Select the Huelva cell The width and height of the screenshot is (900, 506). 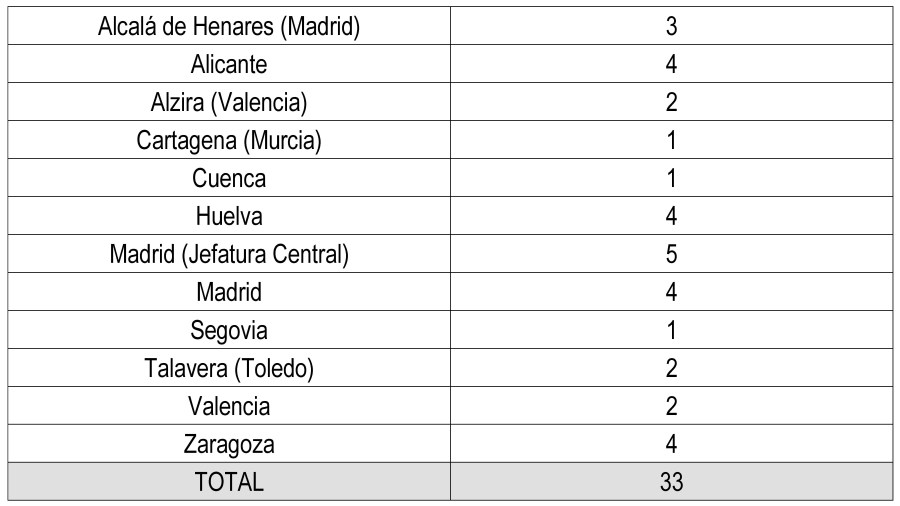tap(229, 217)
